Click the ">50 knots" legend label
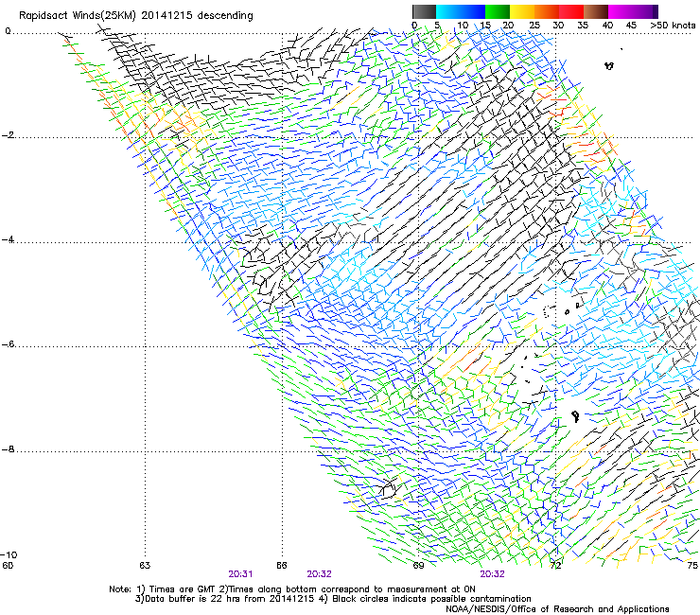 (x=673, y=25)
